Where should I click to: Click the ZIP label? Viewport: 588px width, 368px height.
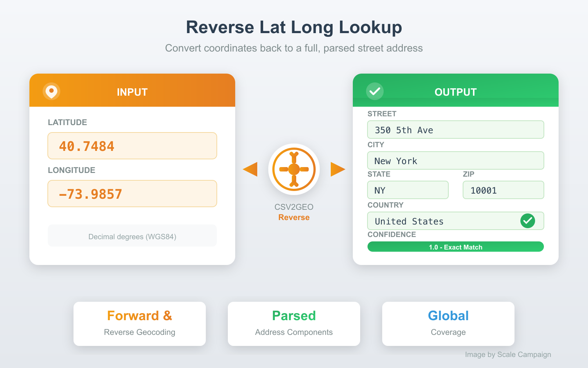(x=469, y=174)
